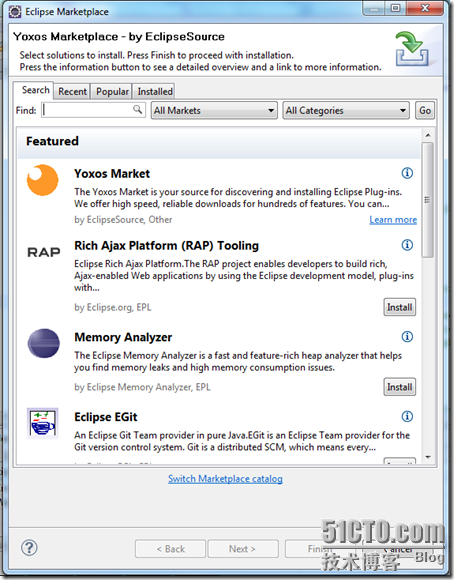Viewport: 454px width, 580px height.
Task: Maximize the Eclipse Marketplace window
Action: pos(396,8)
